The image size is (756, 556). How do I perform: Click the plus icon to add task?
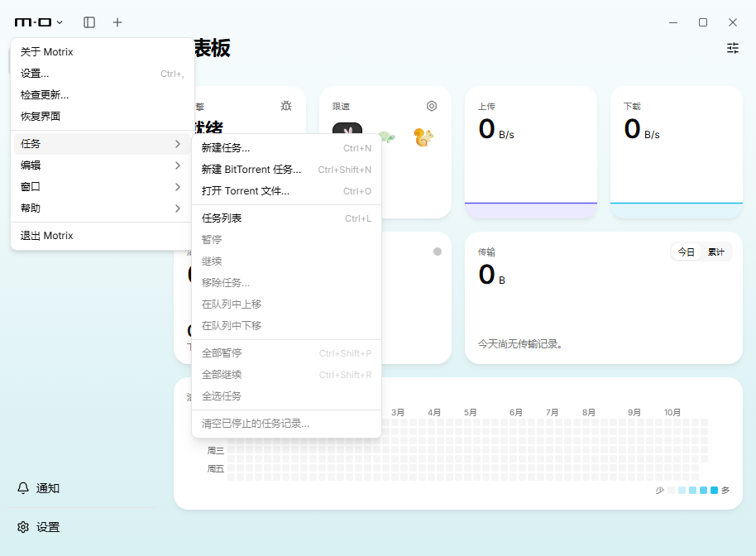point(117,22)
